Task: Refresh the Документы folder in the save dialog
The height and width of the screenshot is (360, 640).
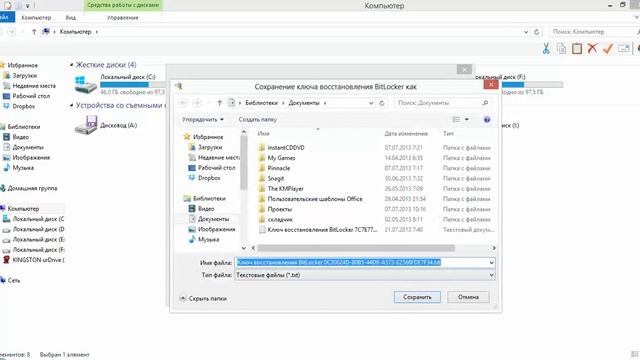Action: 382,103
